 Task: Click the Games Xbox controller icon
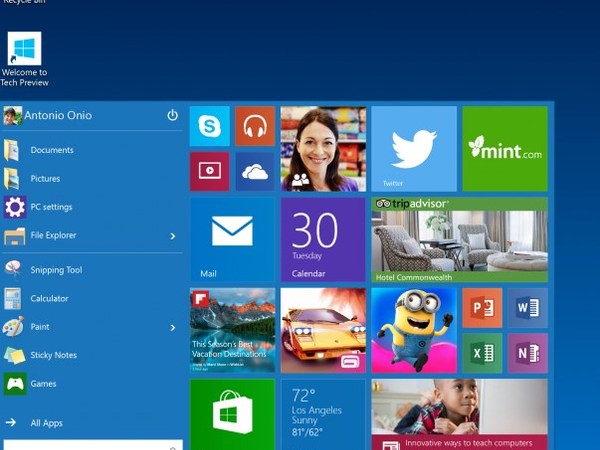[x=15, y=384]
